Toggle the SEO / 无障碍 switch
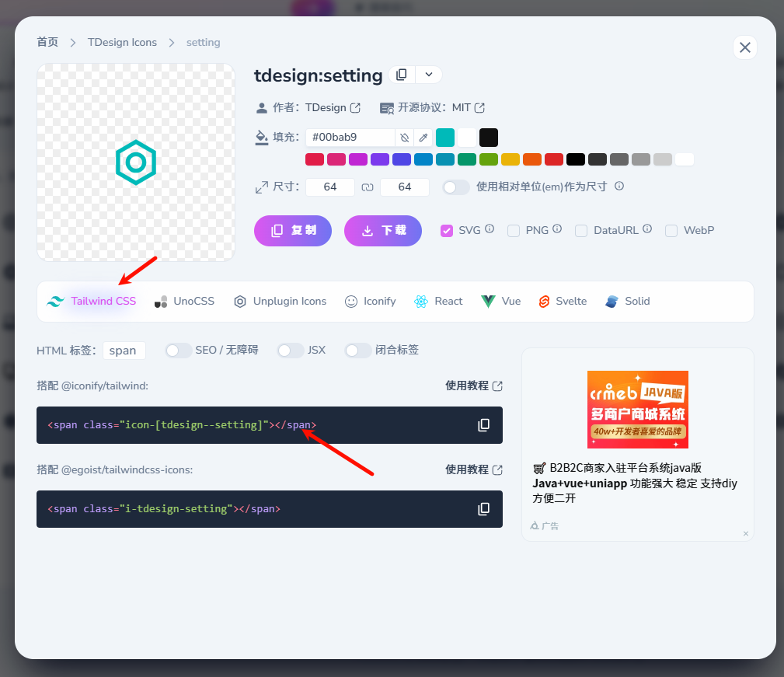Image resolution: width=784 pixels, height=677 pixels. (179, 351)
